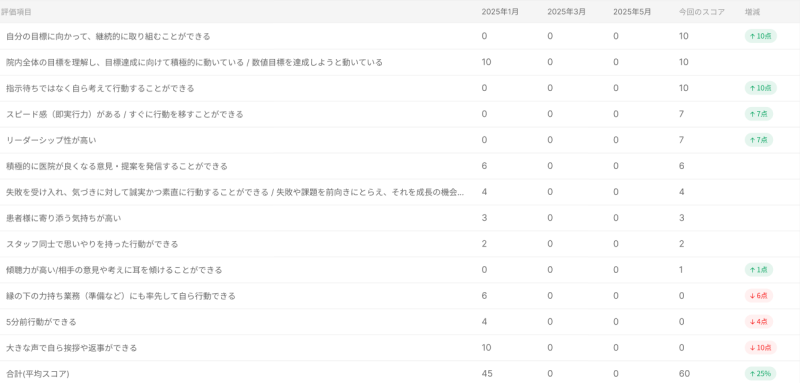Click the ↑10点 badge in the 自分の目標に向かって row

click(760, 36)
